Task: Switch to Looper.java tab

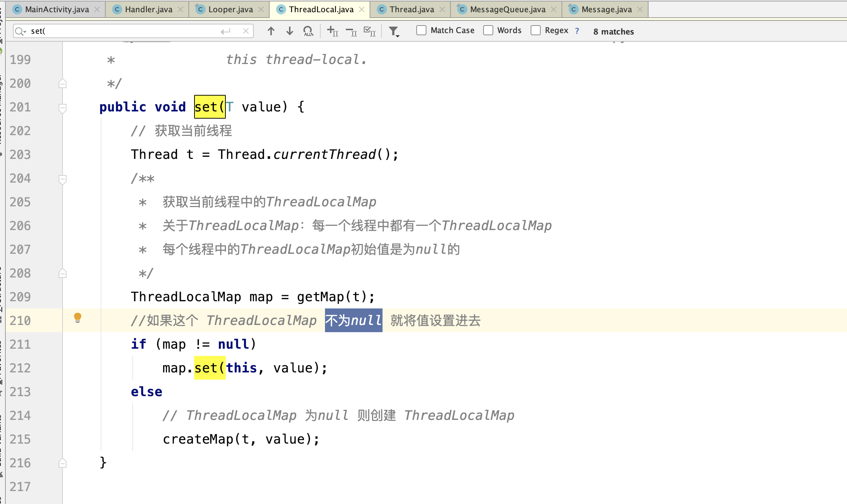Action: [230, 9]
